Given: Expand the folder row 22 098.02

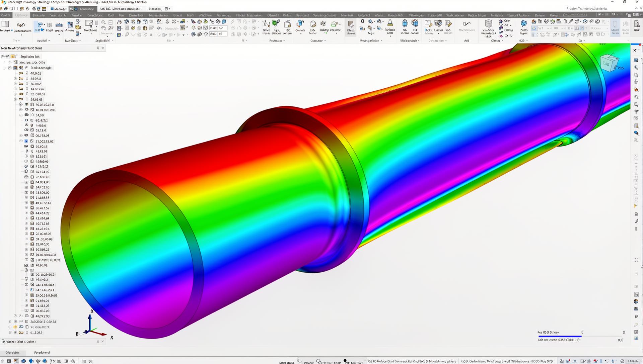Looking at the screenshot, I should 15,94.
